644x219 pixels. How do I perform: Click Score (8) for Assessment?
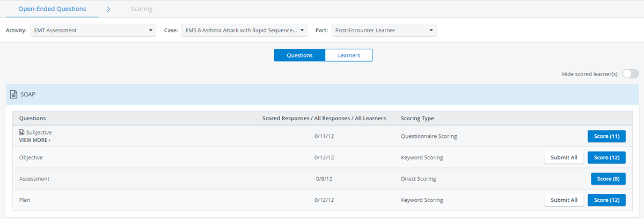point(608,179)
